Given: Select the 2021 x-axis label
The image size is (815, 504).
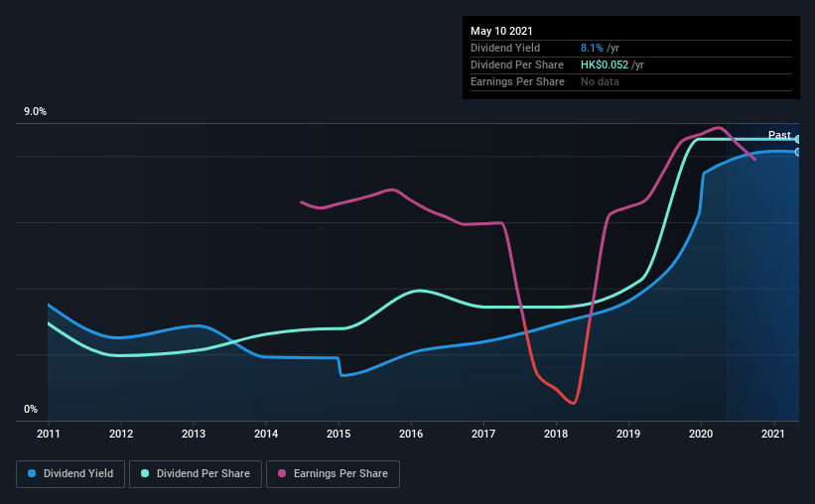Looking at the screenshot, I should point(773,434).
